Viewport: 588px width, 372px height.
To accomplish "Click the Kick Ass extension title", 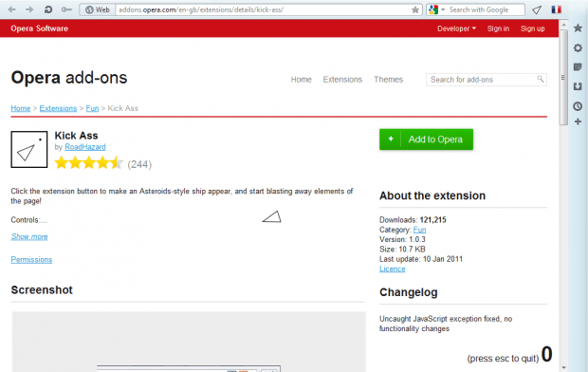I will pos(76,136).
